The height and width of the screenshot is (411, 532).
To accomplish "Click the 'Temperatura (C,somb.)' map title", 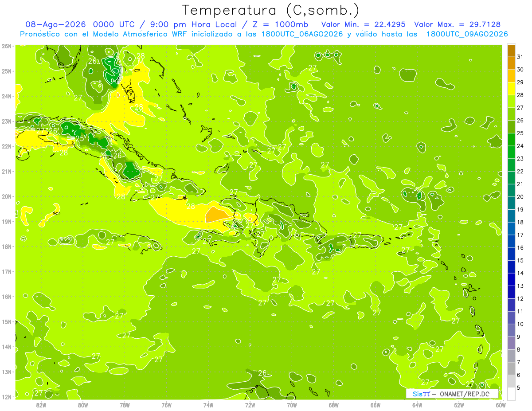I will pyautogui.click(x=271, y=11).
